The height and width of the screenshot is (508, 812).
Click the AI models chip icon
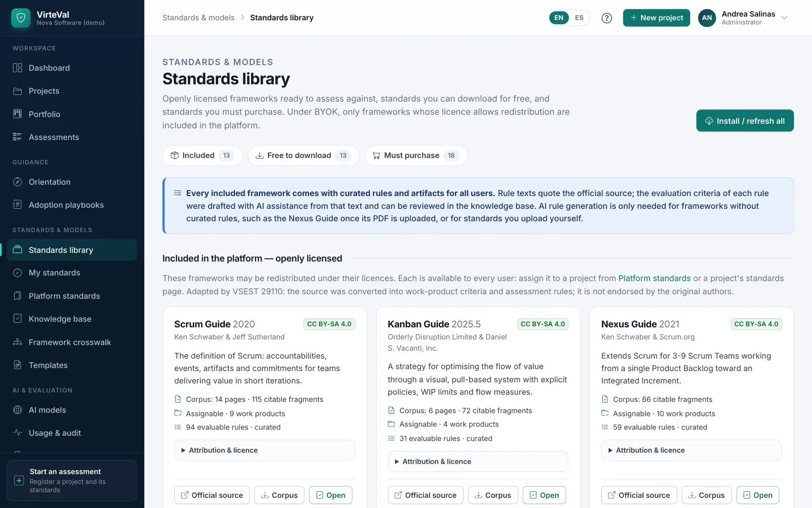tap(17, 410)
